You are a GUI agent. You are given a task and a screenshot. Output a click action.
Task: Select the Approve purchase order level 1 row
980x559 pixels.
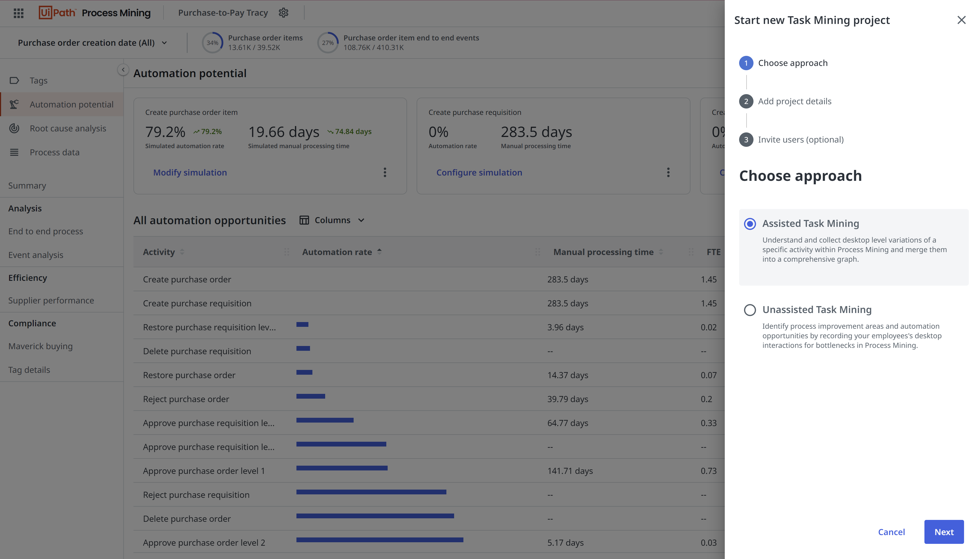point(429,470)
